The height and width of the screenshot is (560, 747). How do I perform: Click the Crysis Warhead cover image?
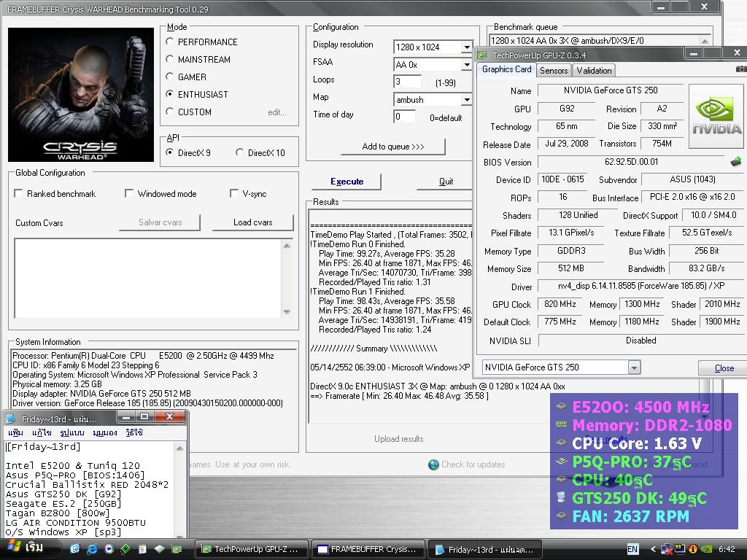click(81, 95)
